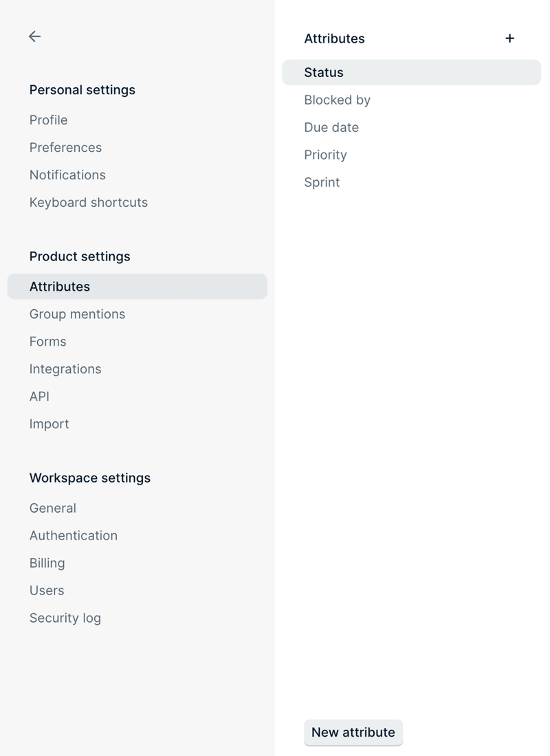550x756 pixels.
Task: Open the Billing settings page
Action: (47, 562)
